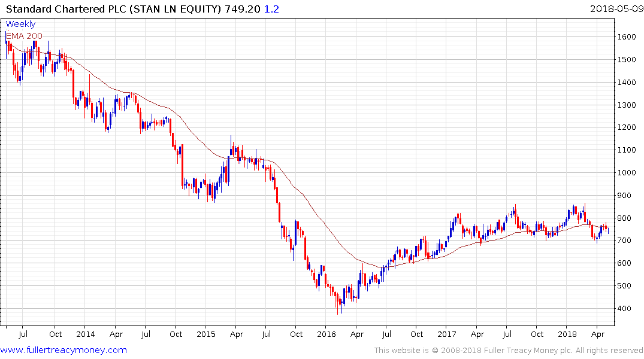Click the '2017' year label on time axis
644x359 pixels.
(x=447, y=334)
